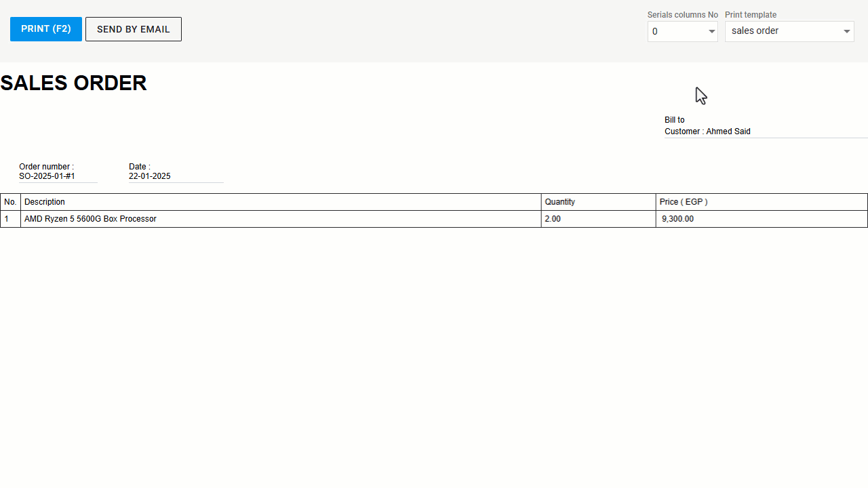Click the PRINT (F2) button
868x488 pixels.
[x=46, y=29]
